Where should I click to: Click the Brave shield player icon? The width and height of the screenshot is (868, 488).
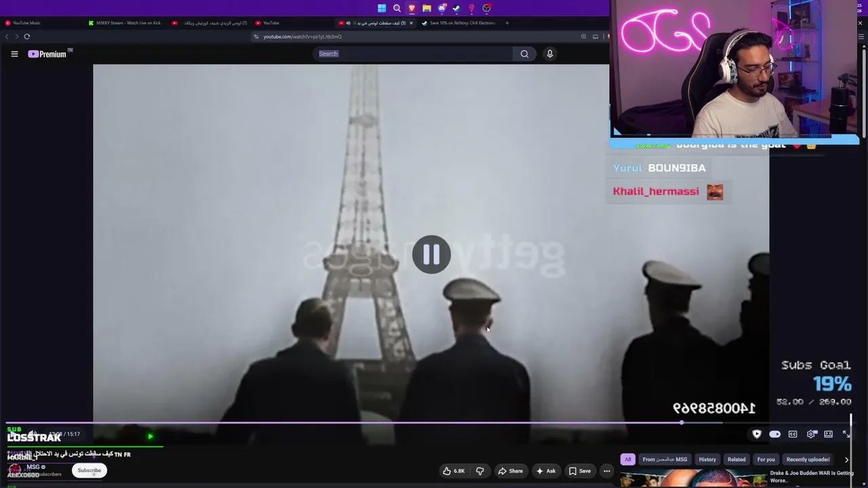point(757,434)
